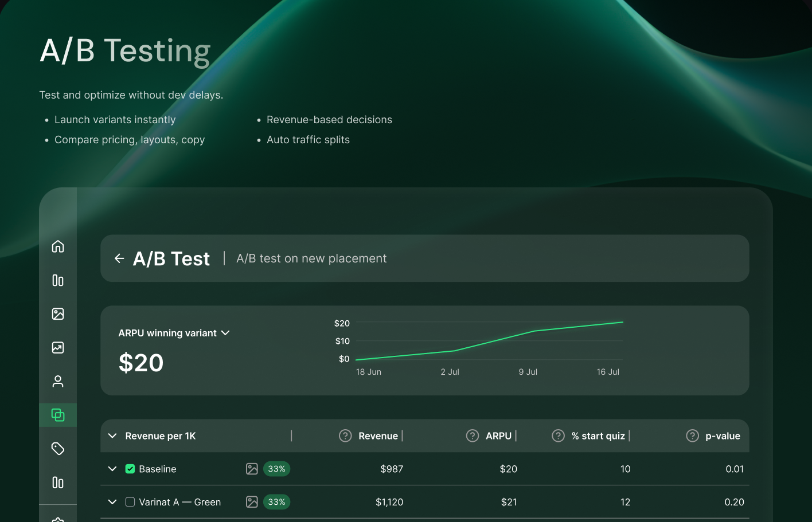The width and height of the screenshot is (812, 522).
Task: Click the help icon next to p-value
Action: click(x=692, y=436)
